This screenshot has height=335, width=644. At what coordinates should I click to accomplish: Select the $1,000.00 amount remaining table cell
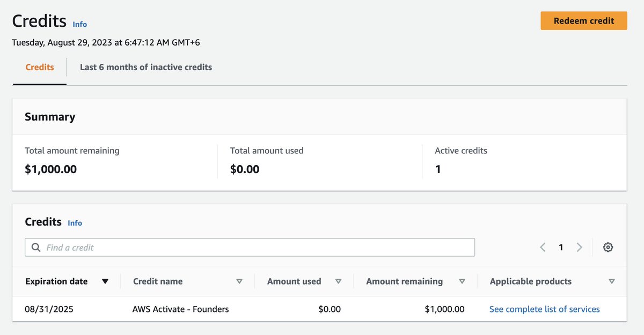click(x=444, y=309)
